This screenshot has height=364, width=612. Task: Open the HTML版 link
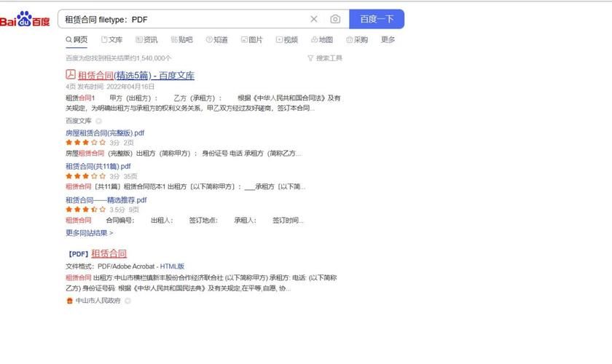click(172, 266)
